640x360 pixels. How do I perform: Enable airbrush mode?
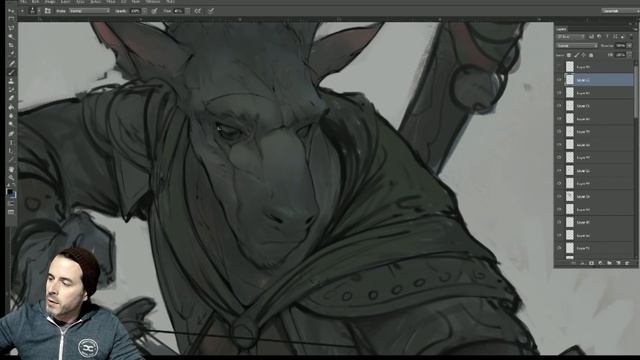(x=198, y=11)
